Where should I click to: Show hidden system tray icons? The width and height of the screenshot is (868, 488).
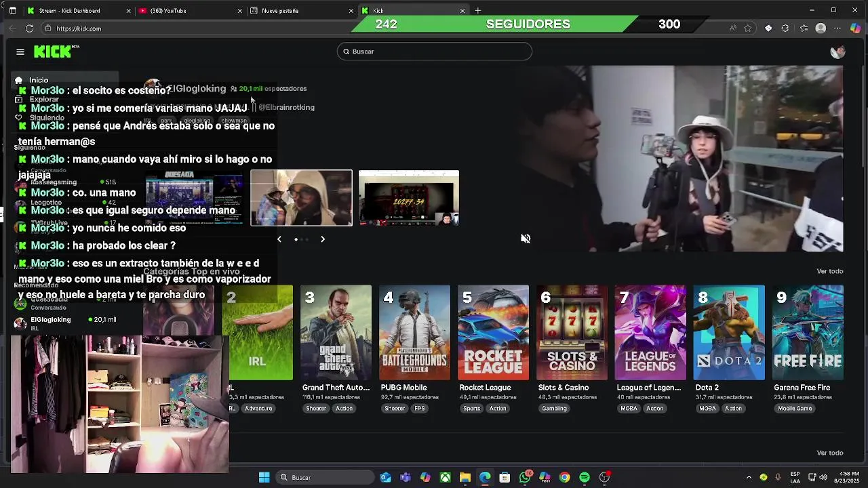tap(749, 477)
